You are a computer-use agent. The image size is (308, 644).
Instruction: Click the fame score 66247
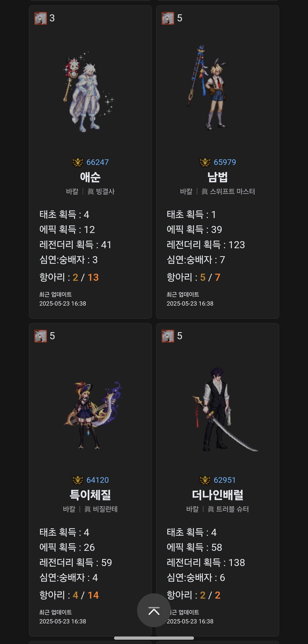pos(98,162)
